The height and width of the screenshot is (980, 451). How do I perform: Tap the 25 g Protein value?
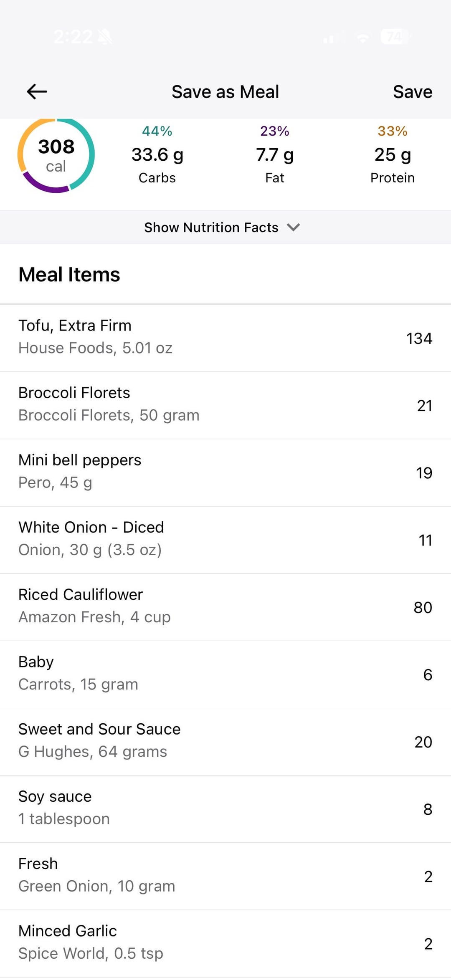tap(393, 155)
